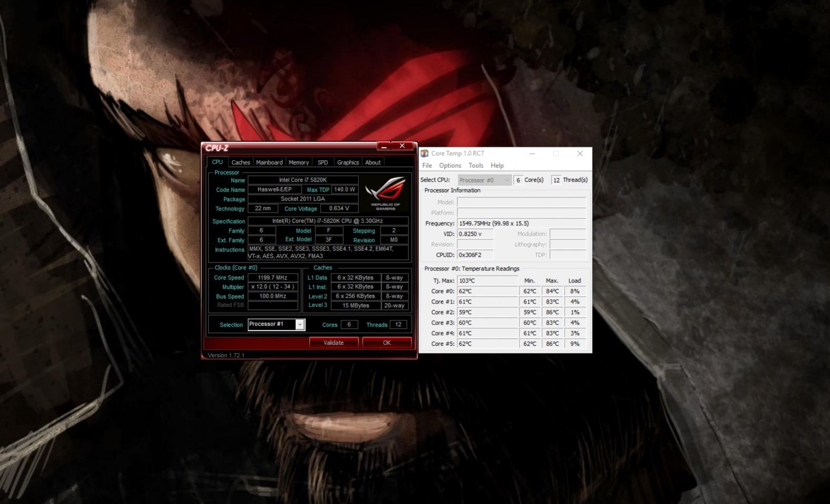
Task: Click the Core(s) count box in Core Temp
Action: click(518, 180)
